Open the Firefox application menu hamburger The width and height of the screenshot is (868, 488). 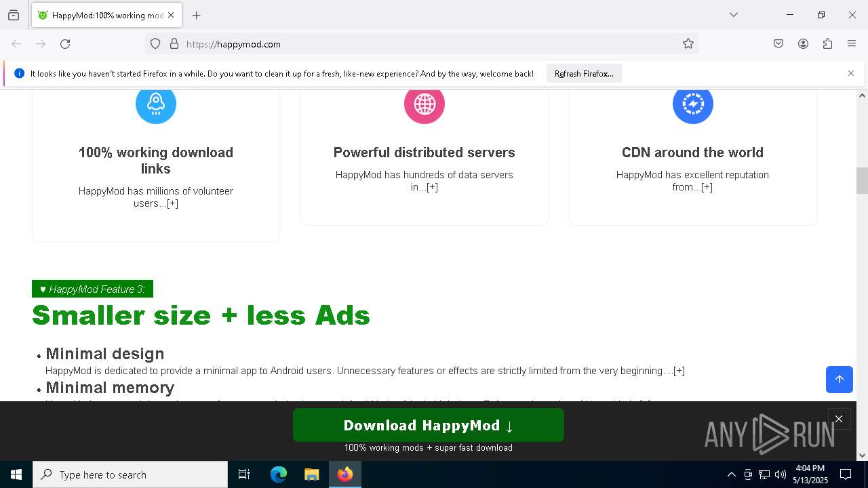click(x=852, y=44)
